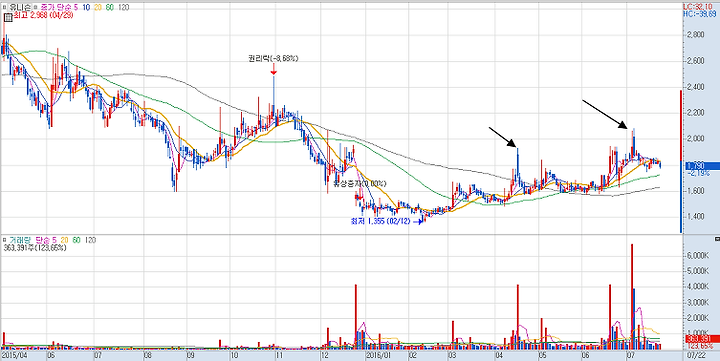Collapse the price chart via 유니슨 toggle box

point(5,8)
